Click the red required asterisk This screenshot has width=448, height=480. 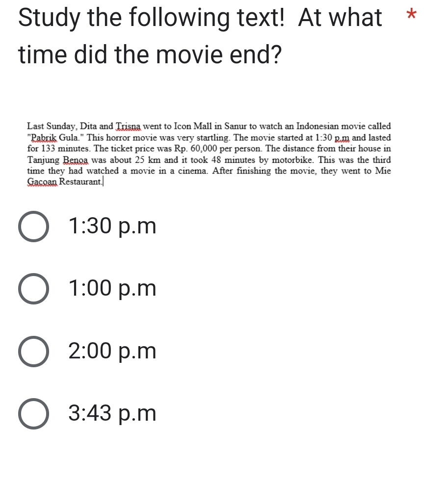pos(411,14)
